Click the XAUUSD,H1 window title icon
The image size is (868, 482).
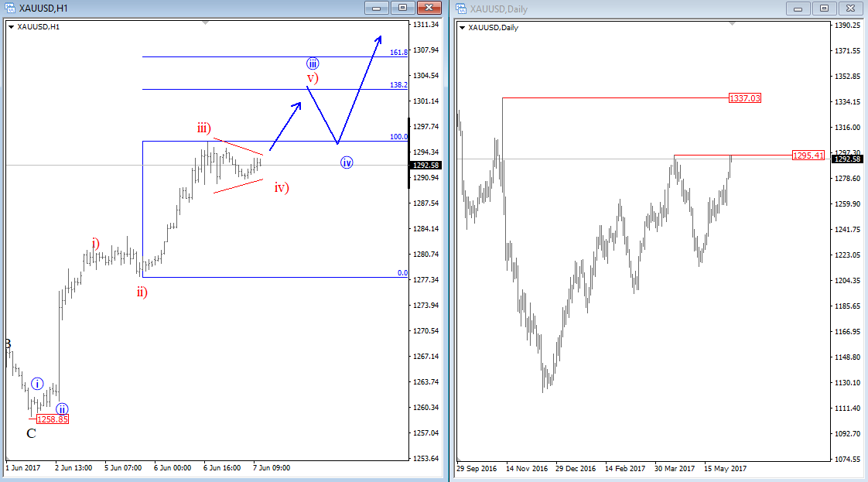pos(9,9)
